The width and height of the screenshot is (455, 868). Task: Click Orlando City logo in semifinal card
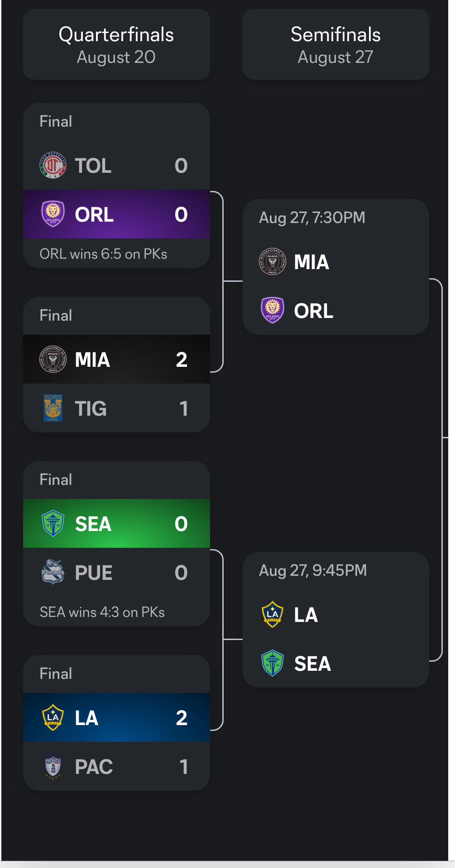click(273, 311)
